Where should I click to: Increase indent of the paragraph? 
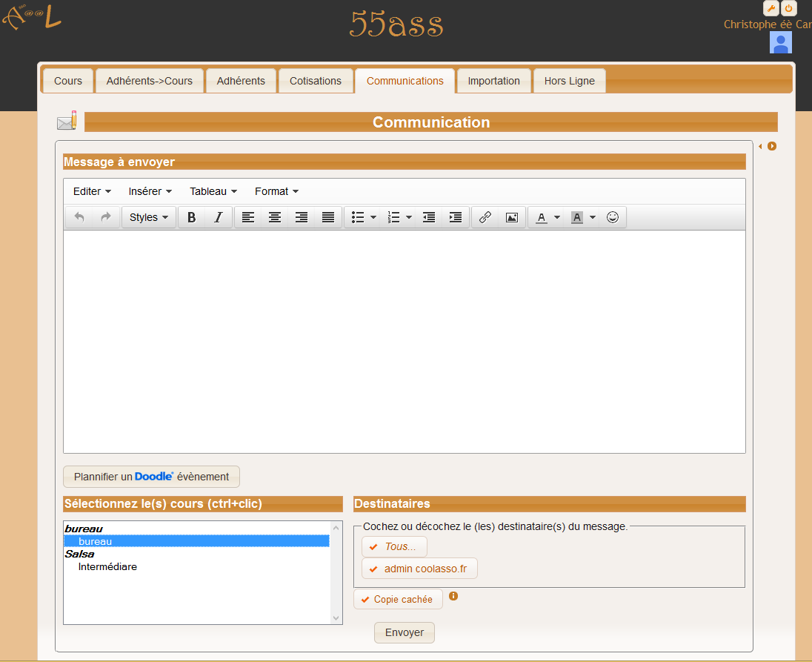456,217
